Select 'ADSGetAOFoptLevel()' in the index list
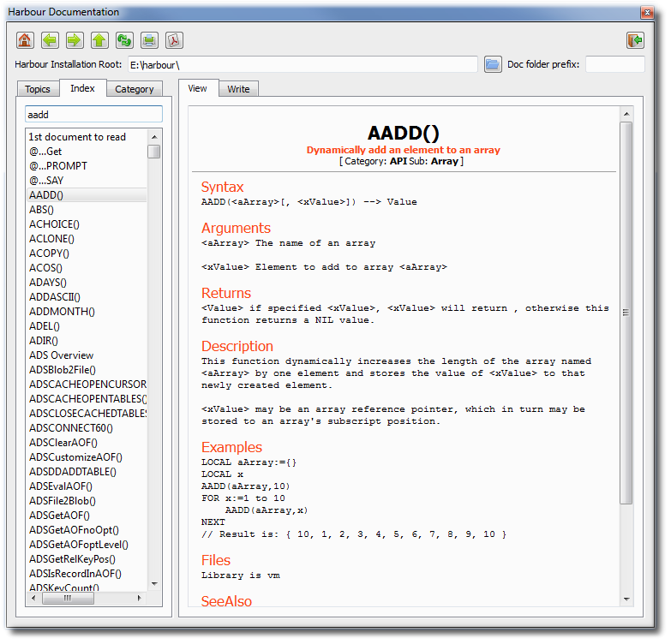 click(87, 545)
